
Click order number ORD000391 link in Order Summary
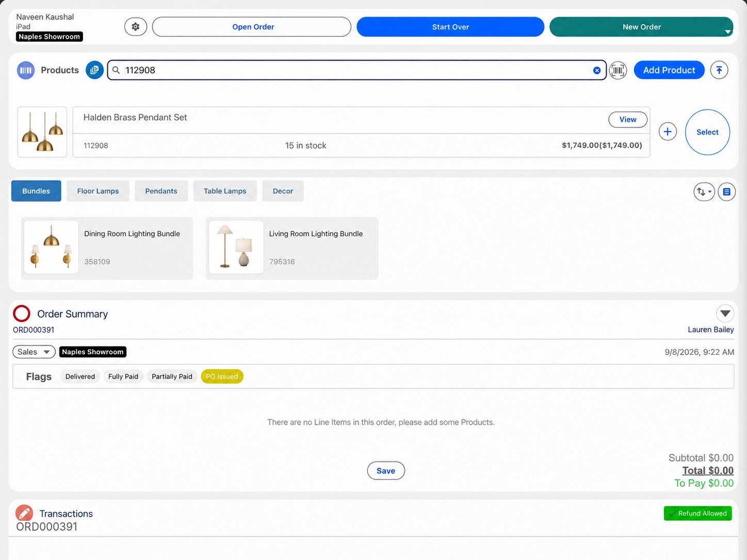(34, 330)
